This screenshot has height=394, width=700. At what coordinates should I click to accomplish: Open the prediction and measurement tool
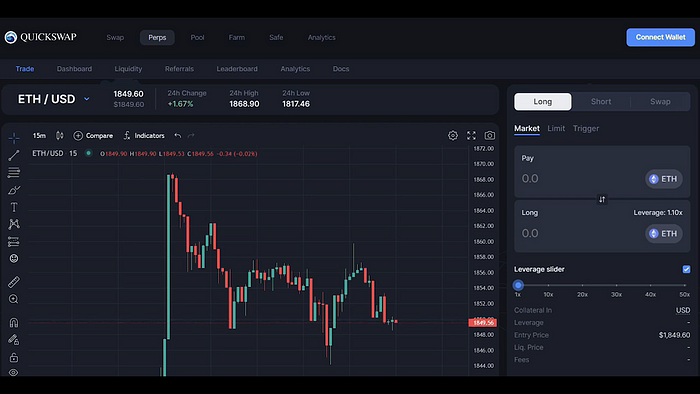[x=14, y=241]
